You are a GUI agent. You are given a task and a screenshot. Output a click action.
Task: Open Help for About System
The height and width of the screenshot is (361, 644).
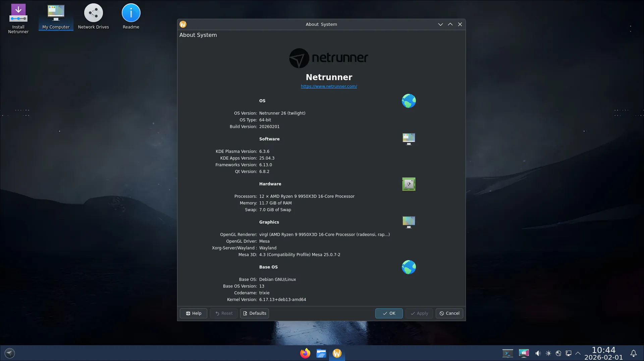pyautogui.click(x=193, y=313)
